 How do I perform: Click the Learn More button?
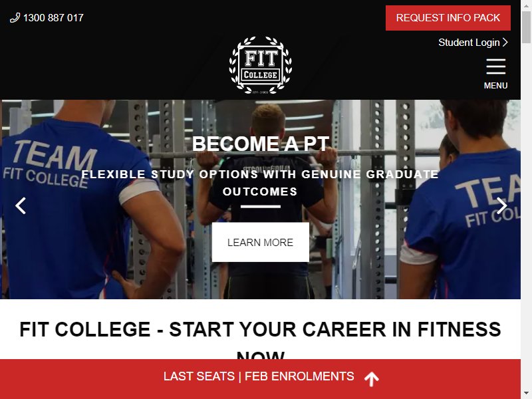pyautogui.click(x=260, y=242)
